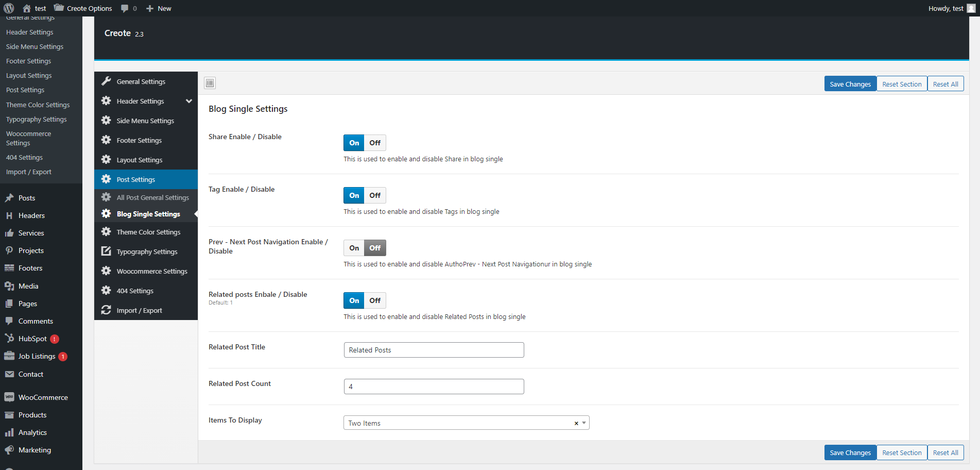Click the Typography Settings edit icon

point(106,251)
